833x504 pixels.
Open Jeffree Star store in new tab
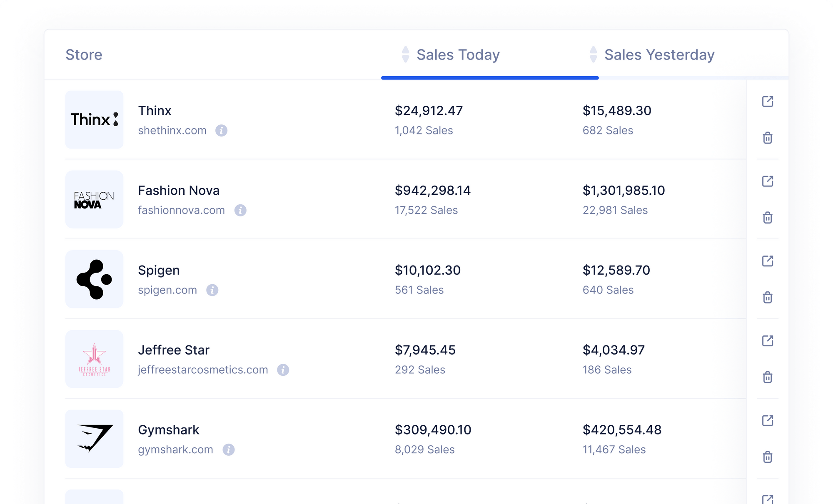[x=768, y=341]
